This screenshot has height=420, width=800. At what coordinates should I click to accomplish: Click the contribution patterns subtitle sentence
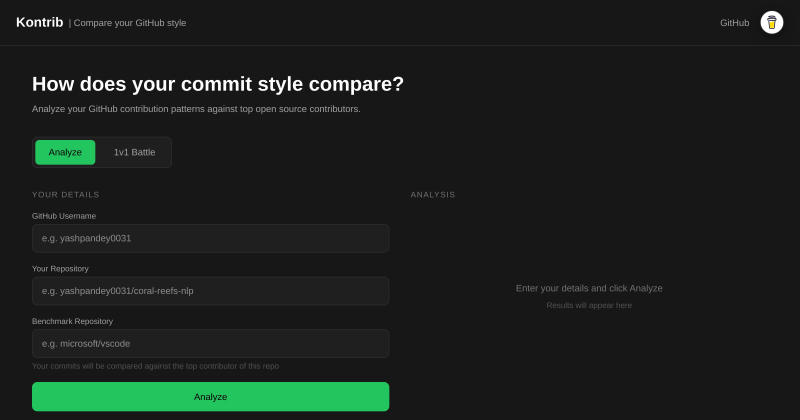[x=196, y=109]
